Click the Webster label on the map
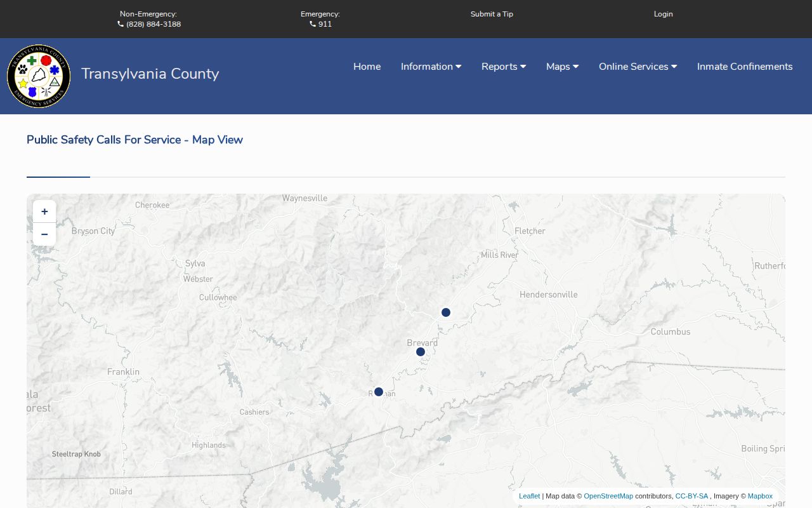This screenshot has width=812, height=508. [x=198, y=279]
